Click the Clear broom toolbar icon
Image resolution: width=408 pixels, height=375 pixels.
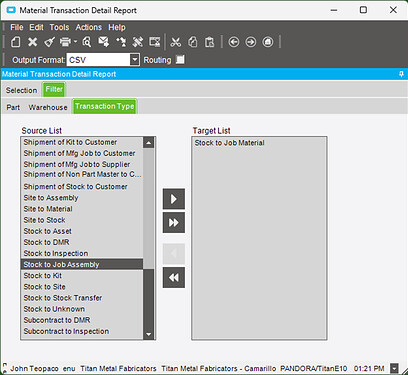(49, 42)
